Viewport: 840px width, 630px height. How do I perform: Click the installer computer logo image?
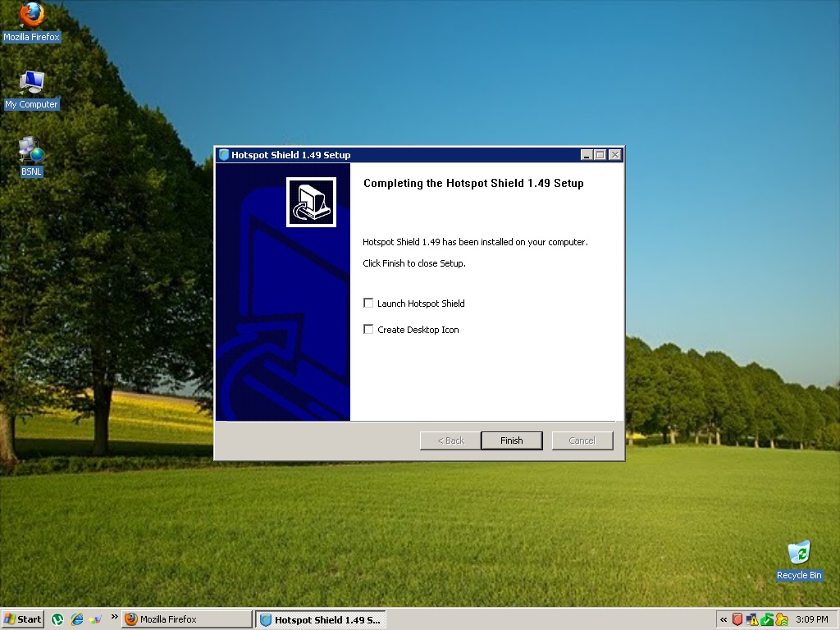311,202
